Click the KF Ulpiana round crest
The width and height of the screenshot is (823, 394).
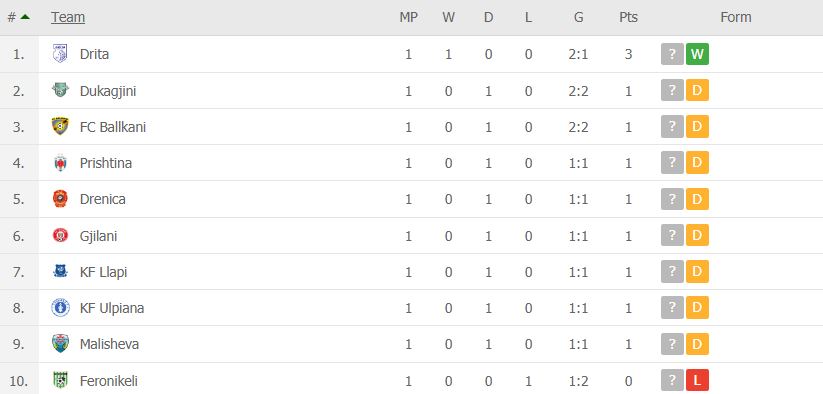click(x=60, y=307)
